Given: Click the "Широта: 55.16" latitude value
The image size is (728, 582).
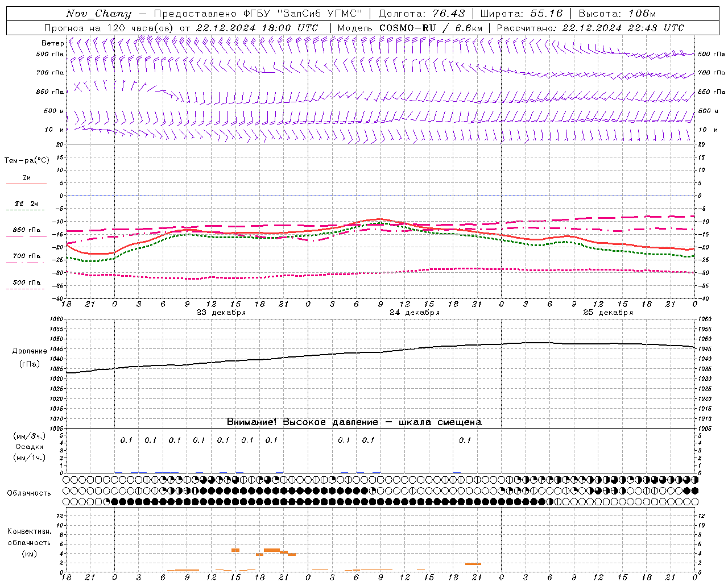Looking at the screenshot, I should pyautogui.click(x=522, y=14).
